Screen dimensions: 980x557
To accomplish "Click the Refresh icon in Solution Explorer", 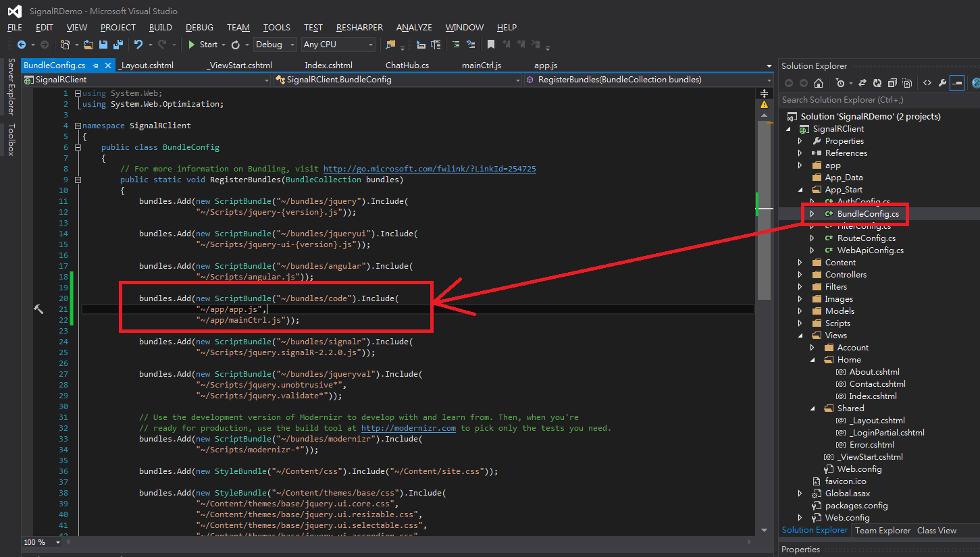I will (877, 83).
